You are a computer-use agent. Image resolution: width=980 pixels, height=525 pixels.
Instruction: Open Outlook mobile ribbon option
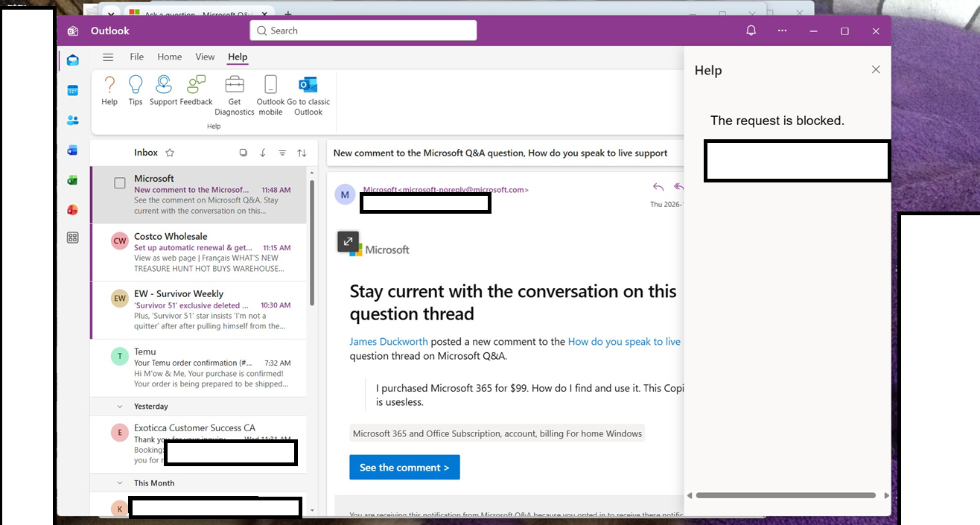[270, 95]
